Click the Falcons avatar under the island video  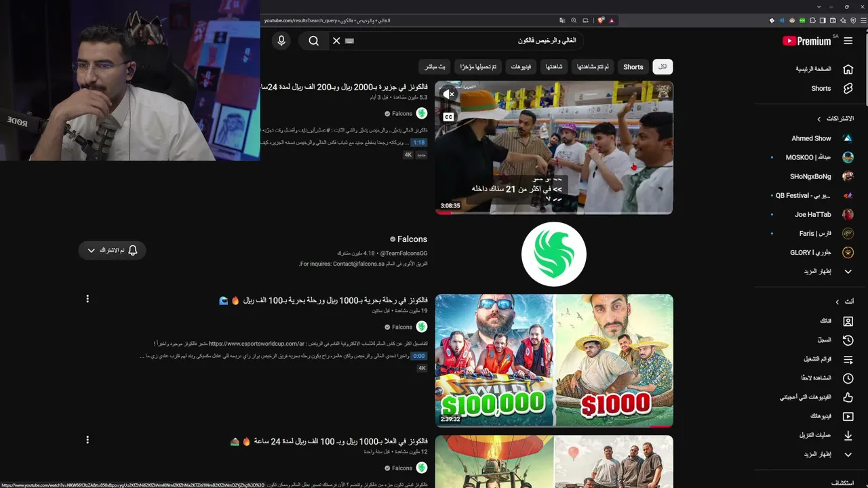coord(422,113)
